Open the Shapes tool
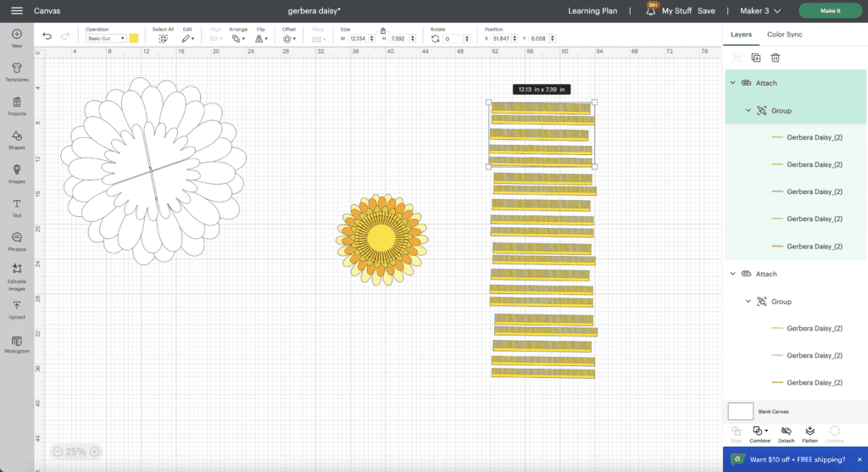 (17, 140)
